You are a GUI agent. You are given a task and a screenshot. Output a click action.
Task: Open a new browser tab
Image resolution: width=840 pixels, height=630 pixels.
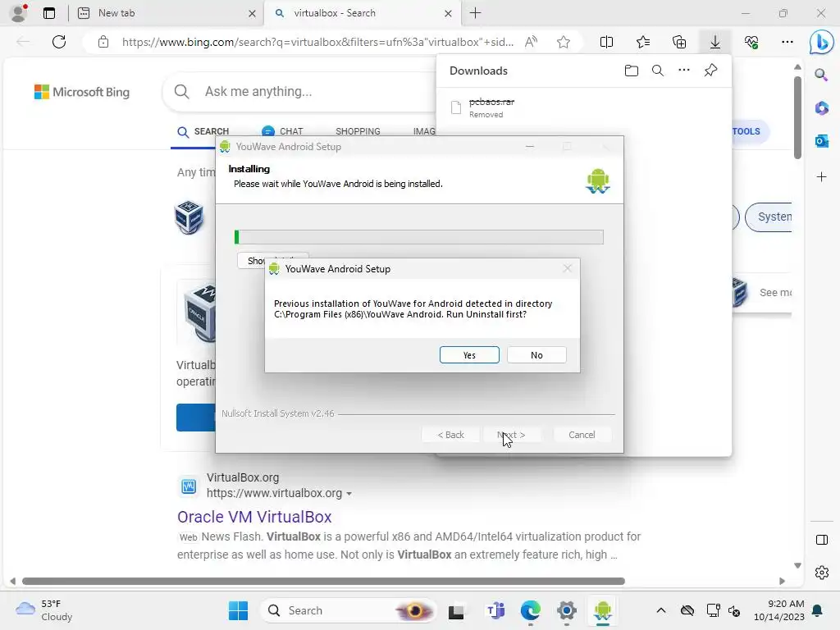[475, 13]
